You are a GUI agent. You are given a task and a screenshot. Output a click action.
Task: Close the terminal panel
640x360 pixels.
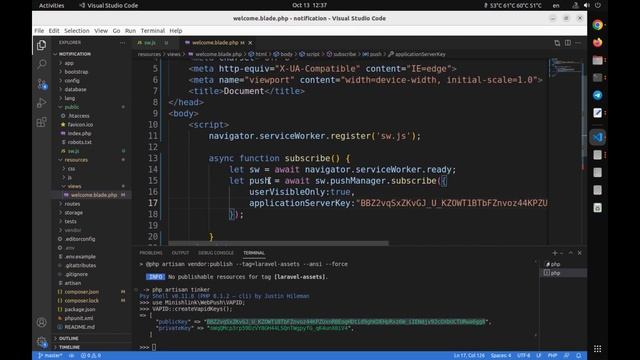tap(580, 253)
